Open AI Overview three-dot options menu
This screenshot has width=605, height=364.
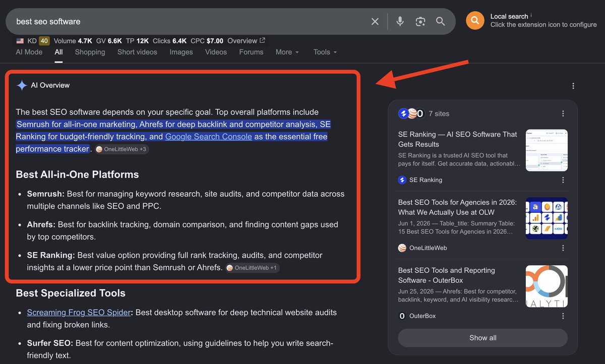point(573,86)
